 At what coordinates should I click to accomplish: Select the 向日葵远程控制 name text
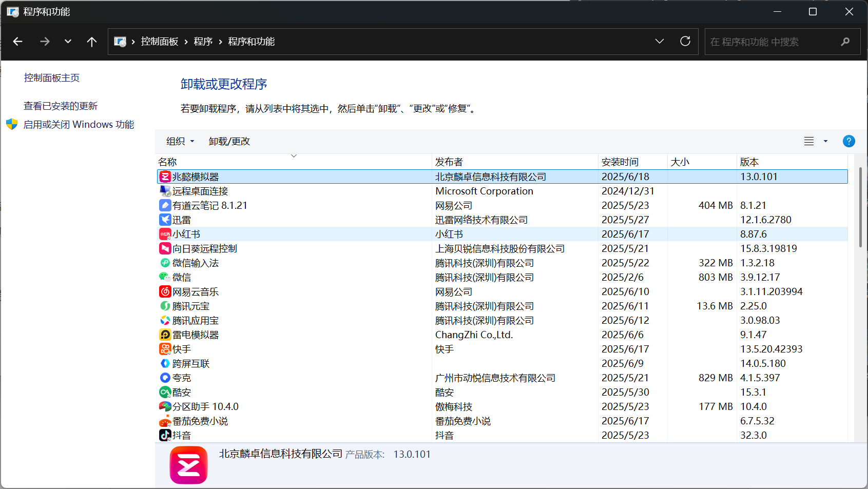pyautogui.click(x=204, y=248)
